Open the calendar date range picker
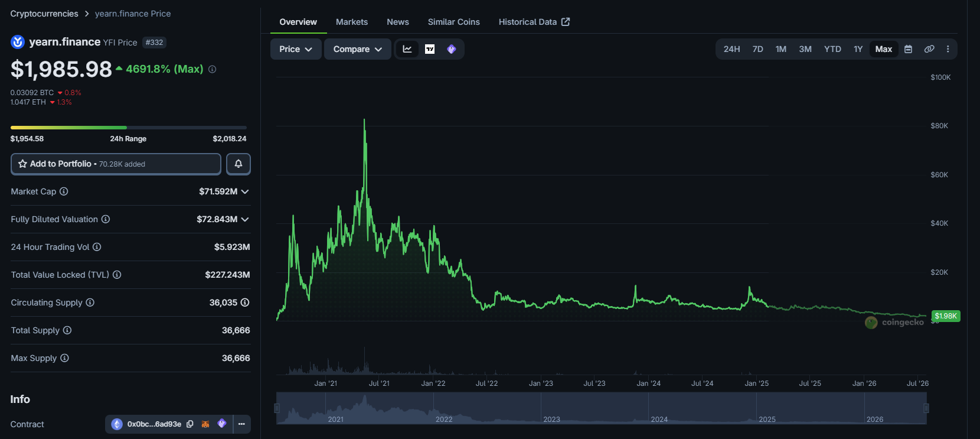Viewport: 980px width, 439px height. click(909, 49)
